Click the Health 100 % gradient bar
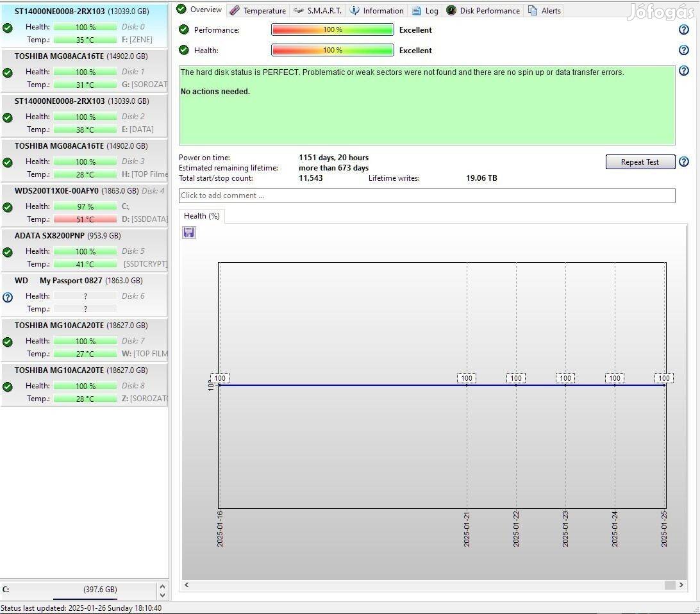 [x=333, y=50]
